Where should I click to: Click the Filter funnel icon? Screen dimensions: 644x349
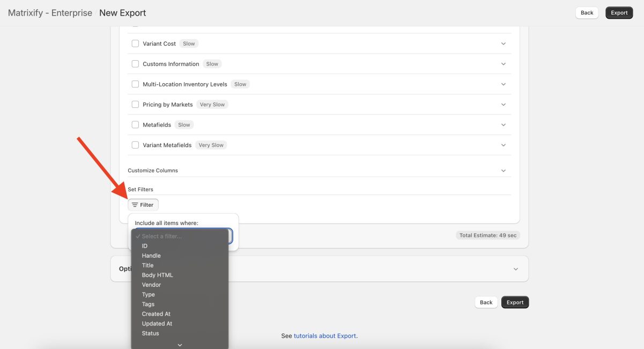coord(136,204)
